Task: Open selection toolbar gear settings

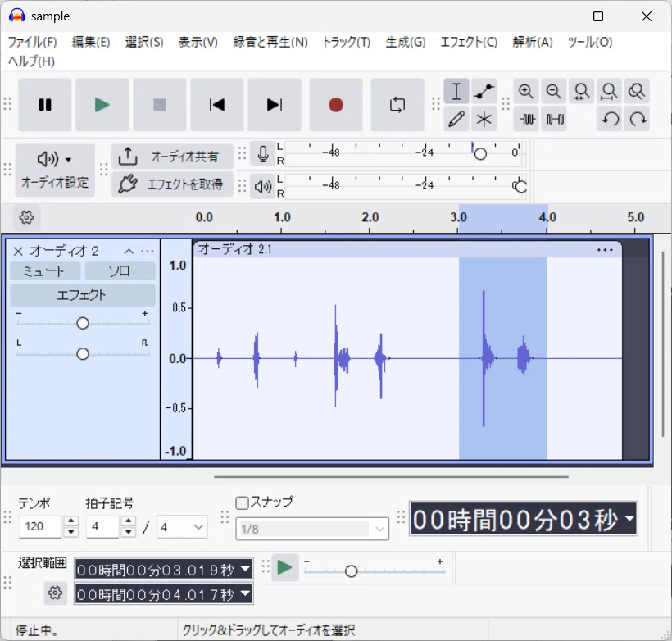Action: [55, 593]
